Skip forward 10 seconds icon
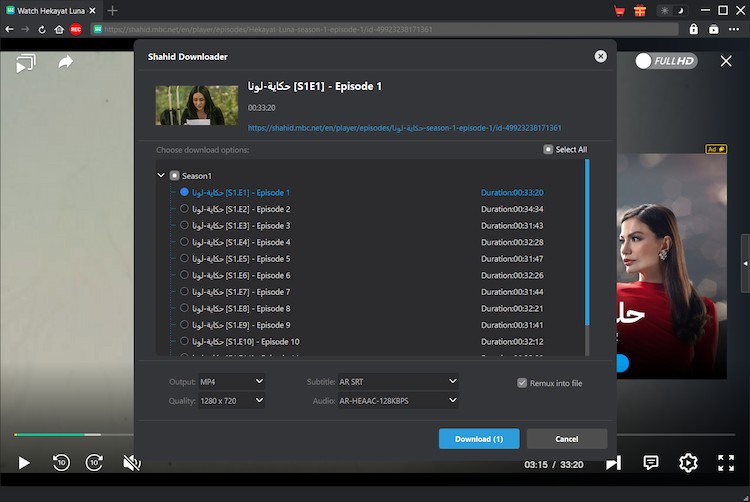Screen dimensions: 750x502 [94, 462]
